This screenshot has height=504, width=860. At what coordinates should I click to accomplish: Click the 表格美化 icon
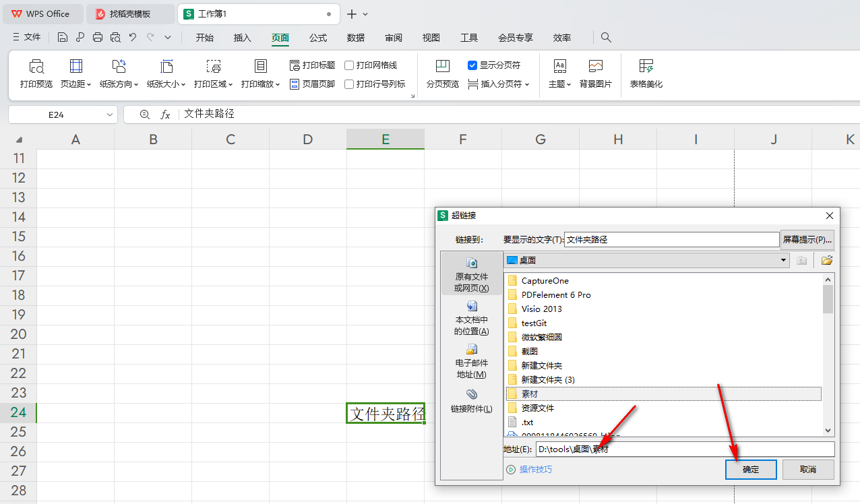(x=646, y=73)
